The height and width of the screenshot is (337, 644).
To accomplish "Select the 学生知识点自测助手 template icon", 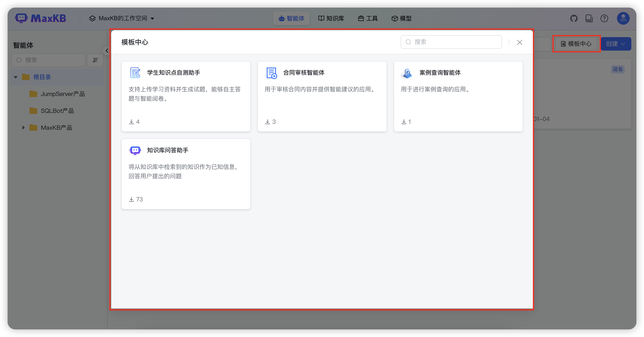I will (x=135, y=73).
